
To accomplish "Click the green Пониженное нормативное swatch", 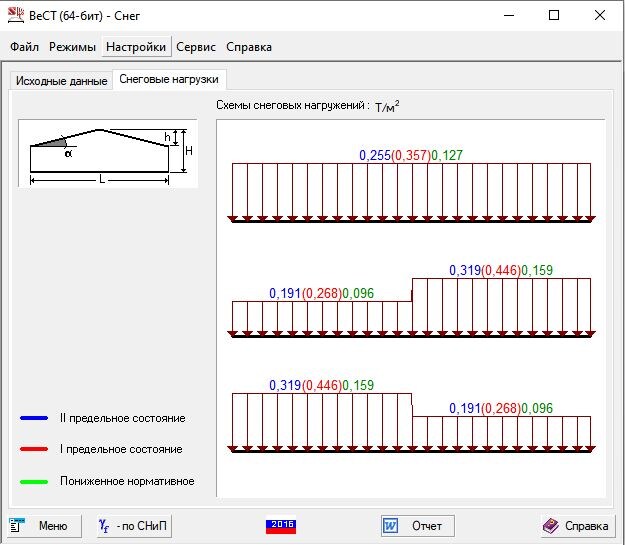I will 34,482.
